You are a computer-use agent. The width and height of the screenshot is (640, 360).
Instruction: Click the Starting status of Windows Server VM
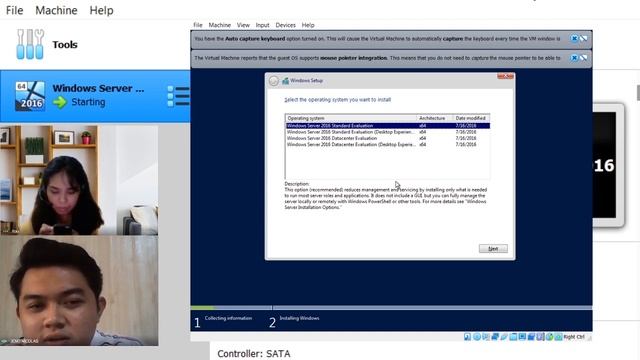click(88, 102)
